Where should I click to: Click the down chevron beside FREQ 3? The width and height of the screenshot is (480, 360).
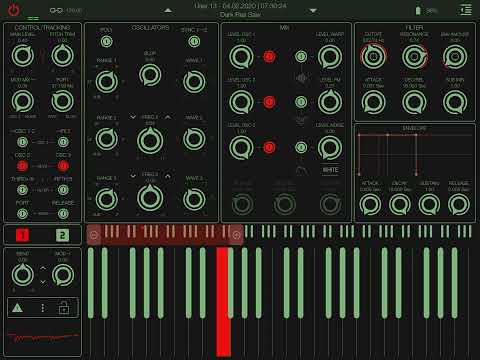pyautogui.click(x=133, y=176)
